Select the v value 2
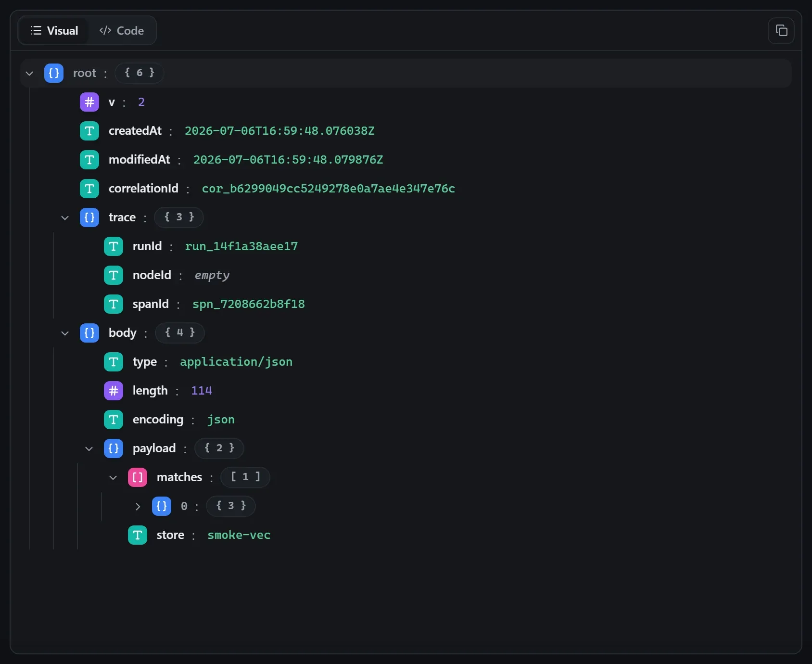The width and height of the screenshot is (812, 664). click(x=141, y=102)
